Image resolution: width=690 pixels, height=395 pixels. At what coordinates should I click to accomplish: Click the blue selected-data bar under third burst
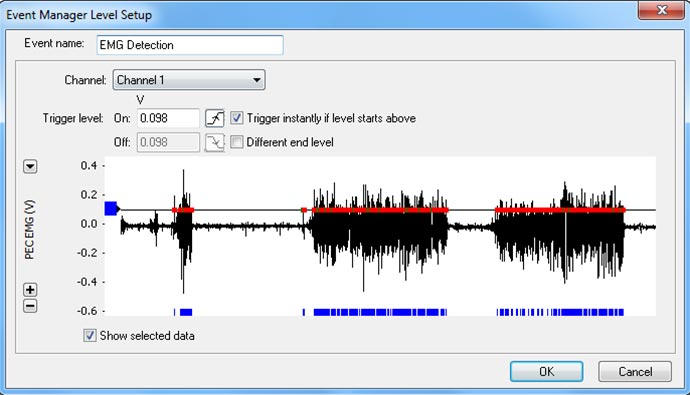click(x=560, y=312)
